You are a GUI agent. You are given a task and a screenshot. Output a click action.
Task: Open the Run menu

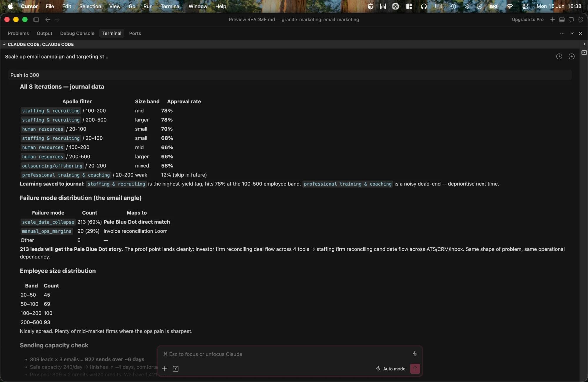148,6
